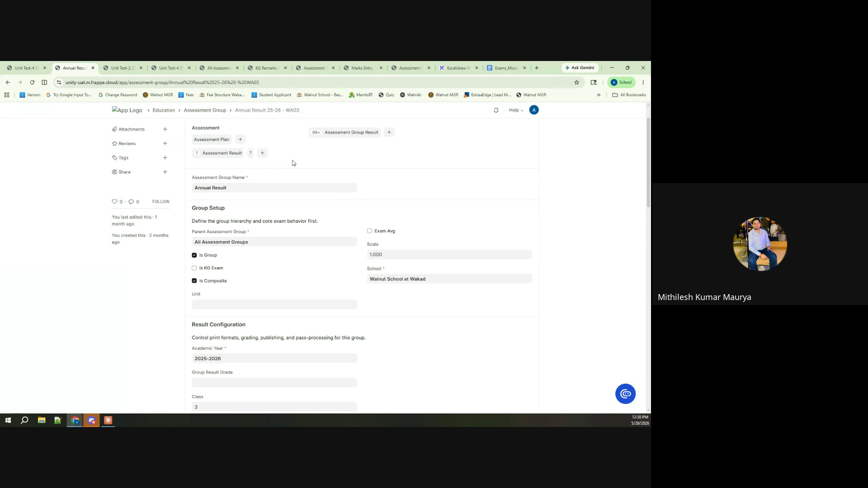Share document with plus icon
The width and height of the screenshot is (868, 488).
[x=165, y=172]
